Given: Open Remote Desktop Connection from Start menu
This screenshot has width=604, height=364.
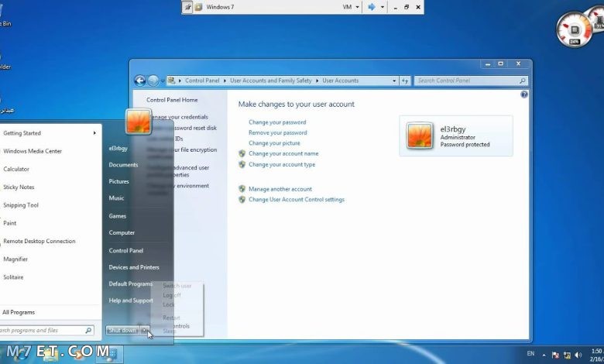Looking at the screenshot, I should click(x=39, y=241).
